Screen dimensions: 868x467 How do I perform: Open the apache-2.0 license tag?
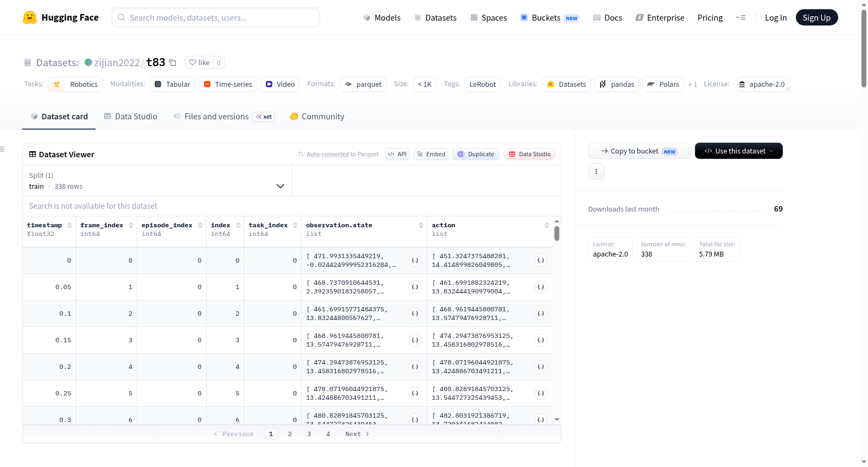tap(762, 84)
